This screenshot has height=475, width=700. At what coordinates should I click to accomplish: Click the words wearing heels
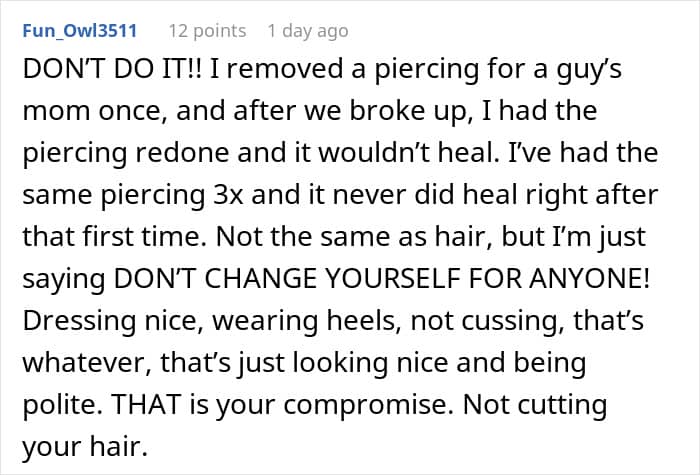click(x=306, y=321)
